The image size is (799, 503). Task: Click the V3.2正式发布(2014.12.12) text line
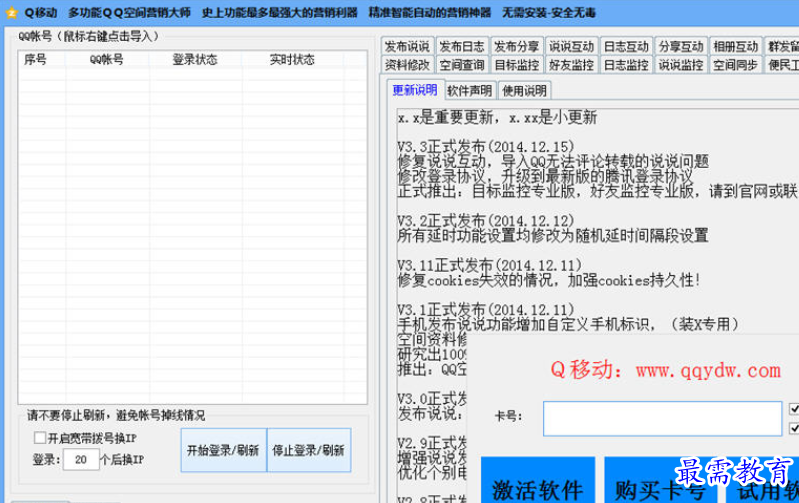[x=486, y=221]
